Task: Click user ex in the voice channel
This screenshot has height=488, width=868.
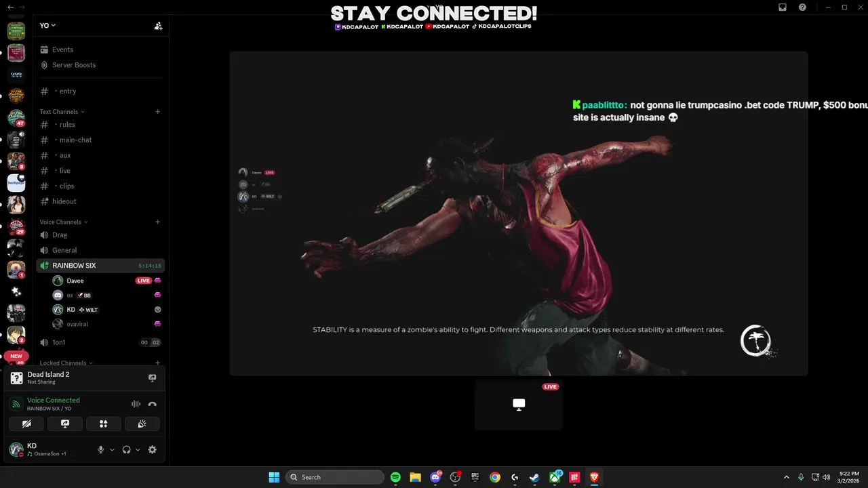Action: pos(70,296)
